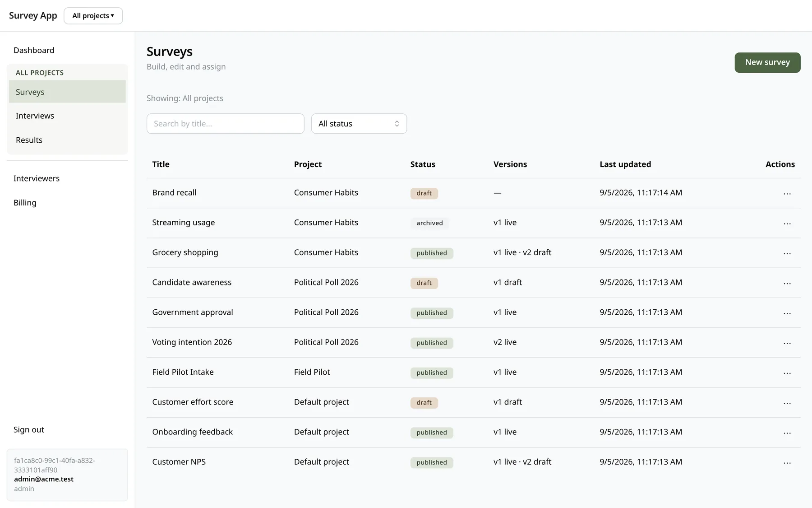
Task: Open actions menu for Streaming usage
Action: 787,223
